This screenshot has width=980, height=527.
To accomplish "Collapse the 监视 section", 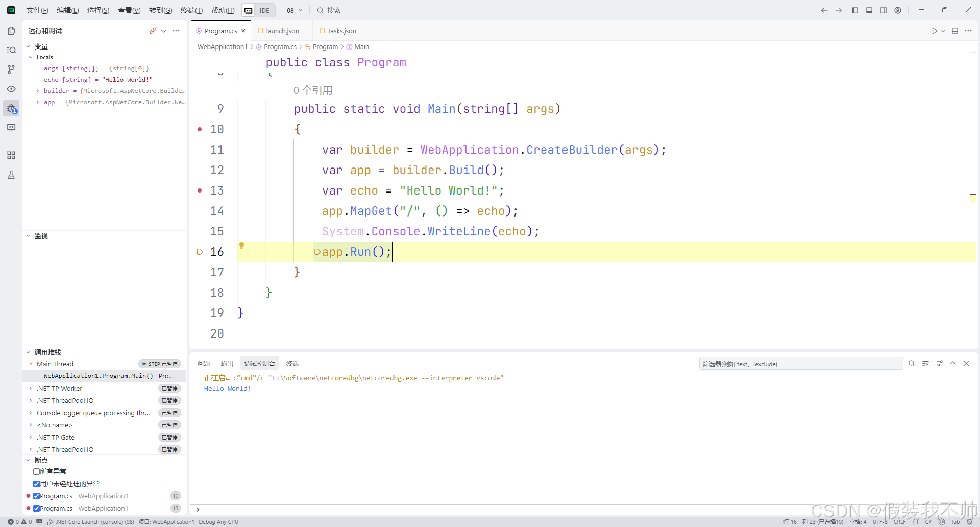I will point(28,236).
